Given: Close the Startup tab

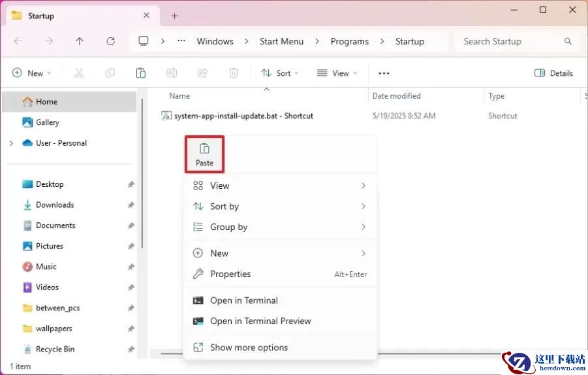Looking at the screenshot, I should 146,16.
